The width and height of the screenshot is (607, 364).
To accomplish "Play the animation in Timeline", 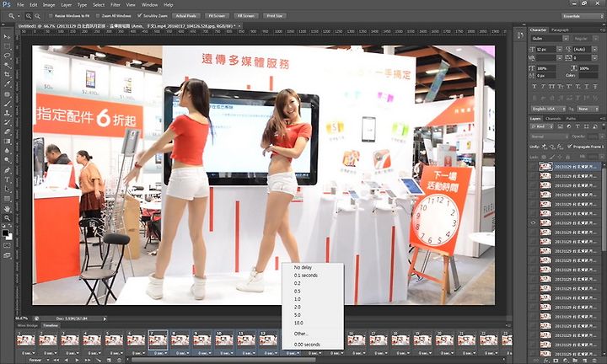I will pyautogui.click(x=77, y=360).
